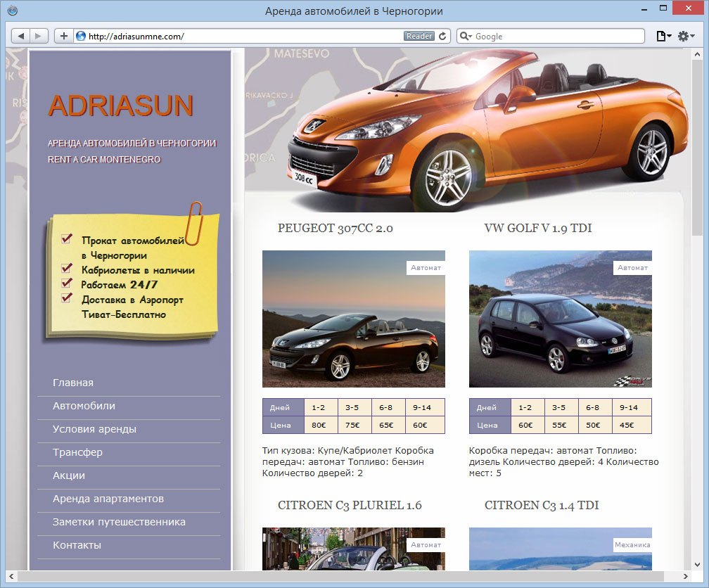
Task: Open the Автомобили menu item
Action: pos(84,406)
